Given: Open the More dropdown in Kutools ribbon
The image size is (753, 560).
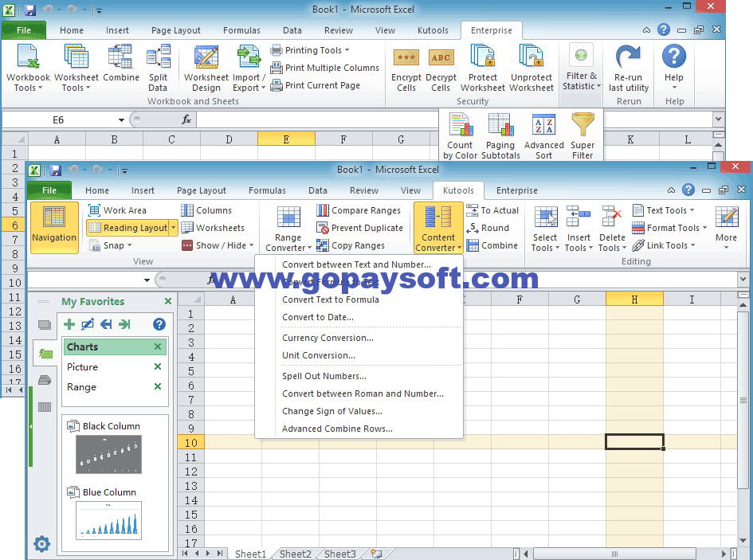Looking at the screenshot, I should [x=726, y=228].
